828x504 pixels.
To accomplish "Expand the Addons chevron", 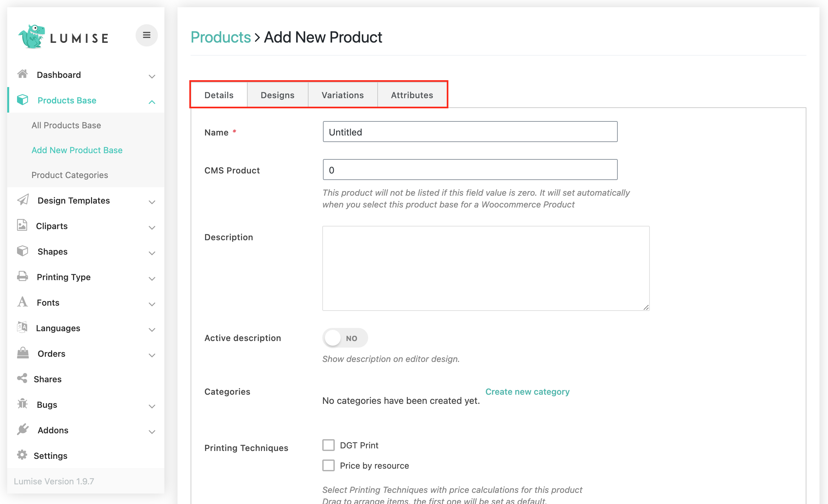I will [152, 431].
